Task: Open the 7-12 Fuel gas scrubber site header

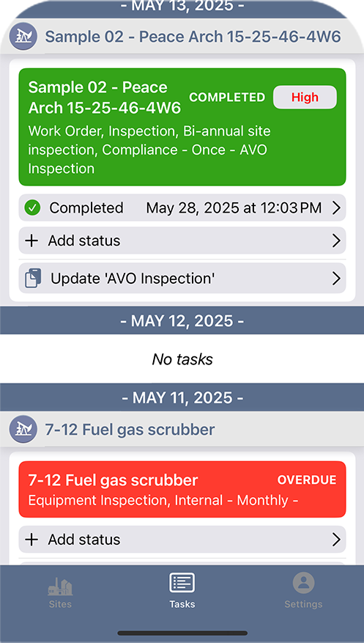Action: 182,430
